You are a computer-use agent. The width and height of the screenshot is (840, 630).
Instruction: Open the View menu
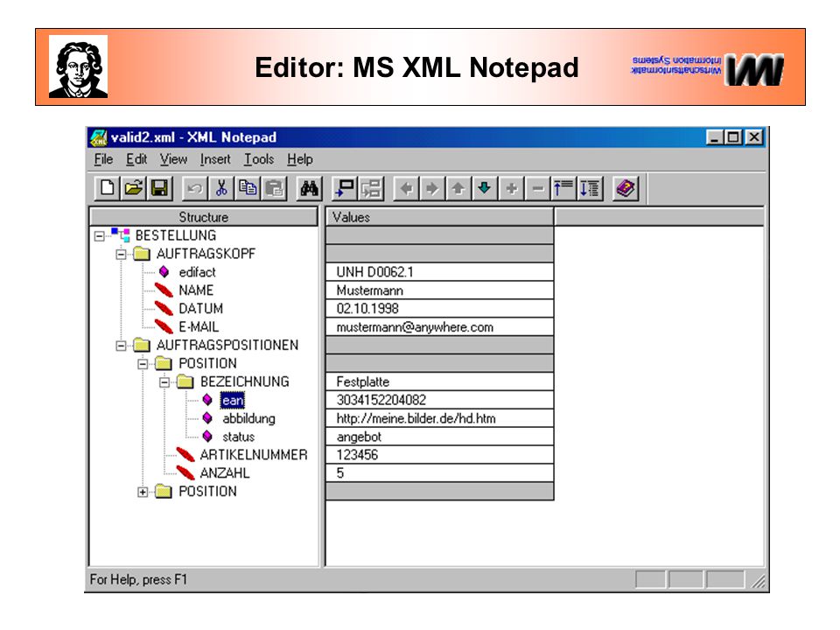tap(173, 159)
